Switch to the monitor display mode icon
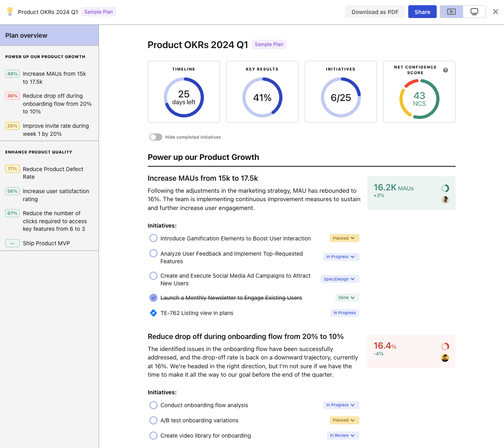Viewport: 504px width, 448px height. (474, 12)
